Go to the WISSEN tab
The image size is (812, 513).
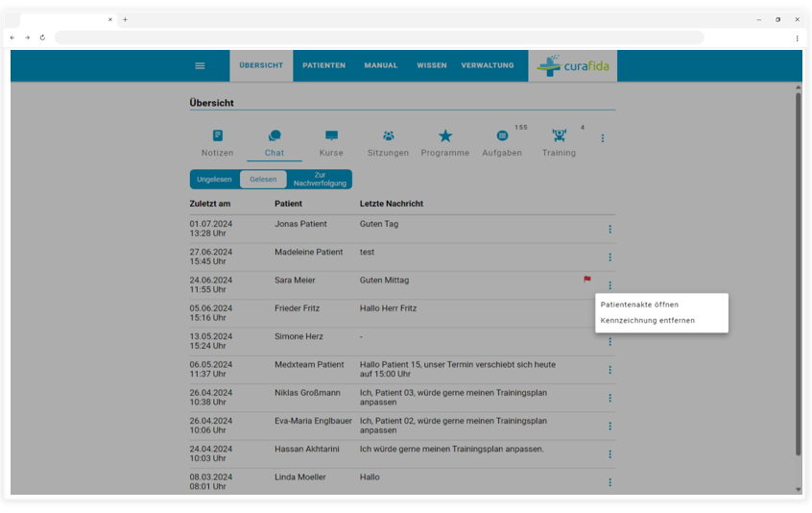pos(432,66)
